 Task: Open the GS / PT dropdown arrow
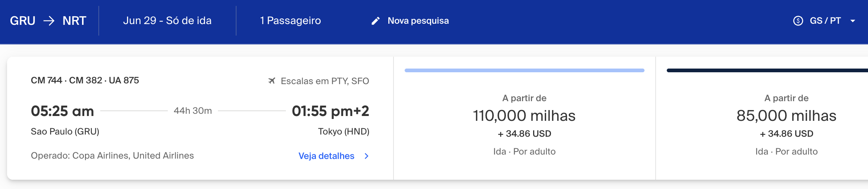pos(853,21)
